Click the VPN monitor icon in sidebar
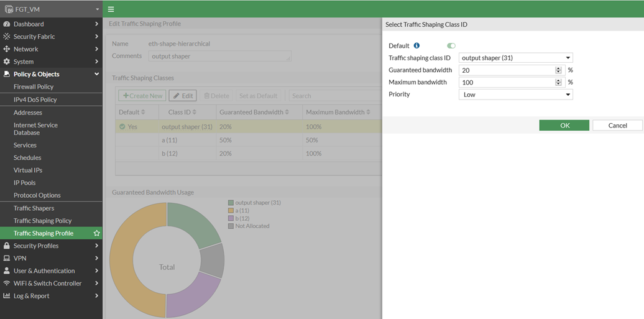Viewport: 644px width, 319px height. point(7,258)
